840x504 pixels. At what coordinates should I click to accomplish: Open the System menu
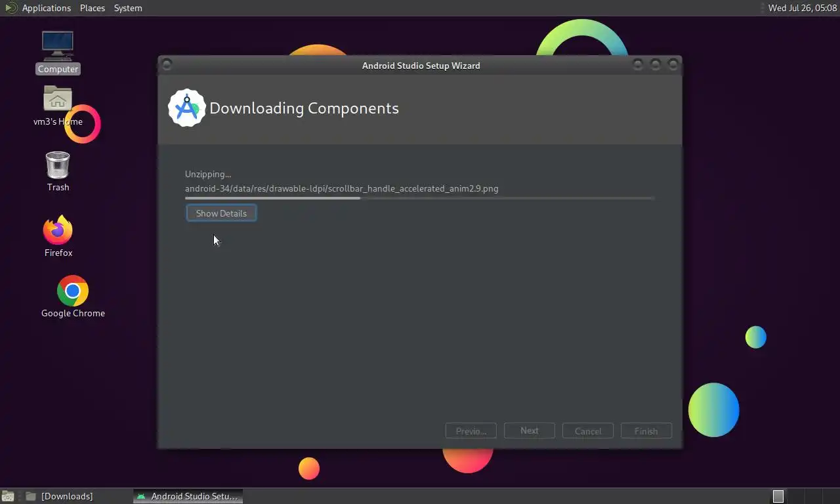point(128,8)
